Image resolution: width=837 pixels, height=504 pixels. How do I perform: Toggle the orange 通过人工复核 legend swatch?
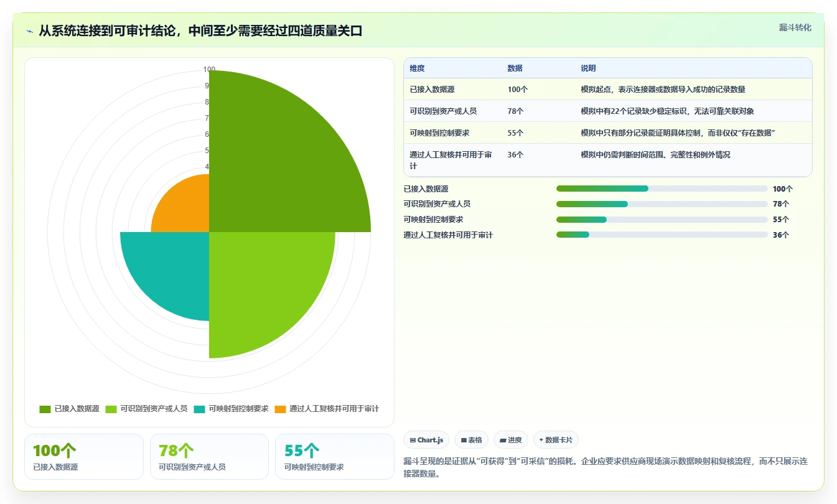280,409
